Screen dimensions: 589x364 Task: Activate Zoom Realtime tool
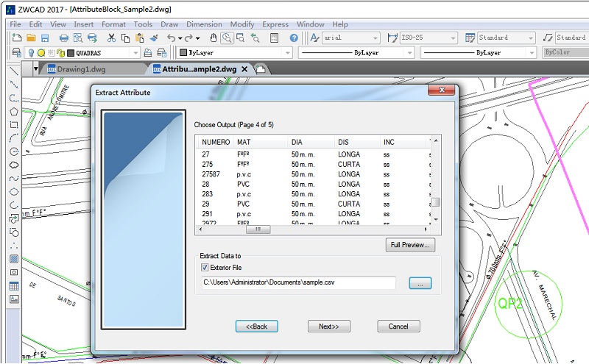click(x=227, y=38)
